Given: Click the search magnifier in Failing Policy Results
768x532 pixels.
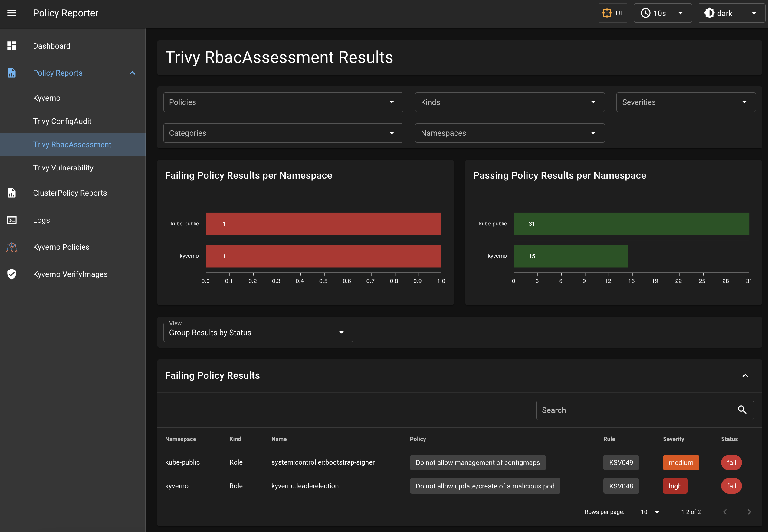Looking at the screenshot, I should [742, 410].
